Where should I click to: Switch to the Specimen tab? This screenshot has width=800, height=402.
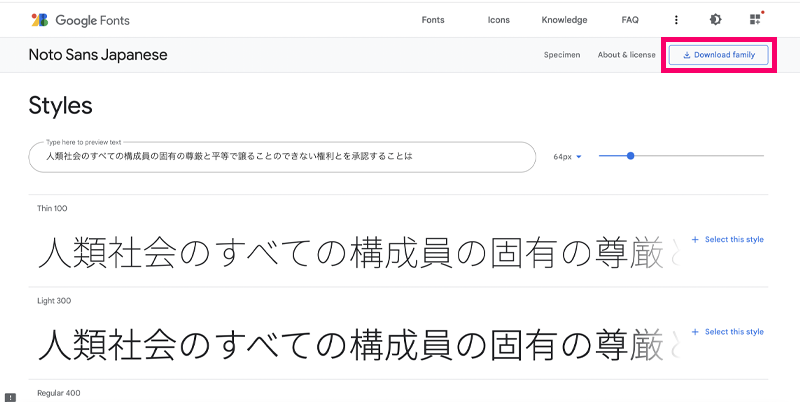[x=562, y=55]
